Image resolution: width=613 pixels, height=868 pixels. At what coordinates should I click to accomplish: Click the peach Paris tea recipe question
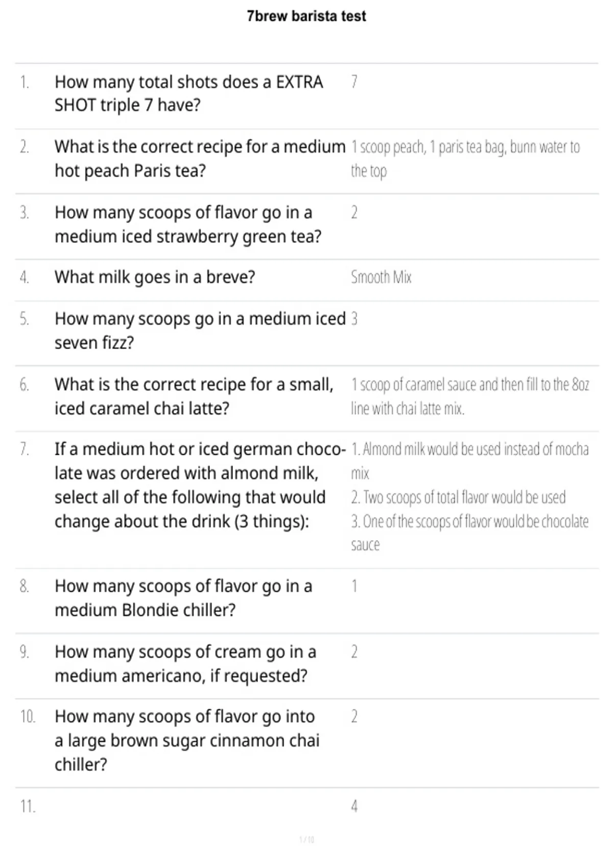[x=200, y=158]
